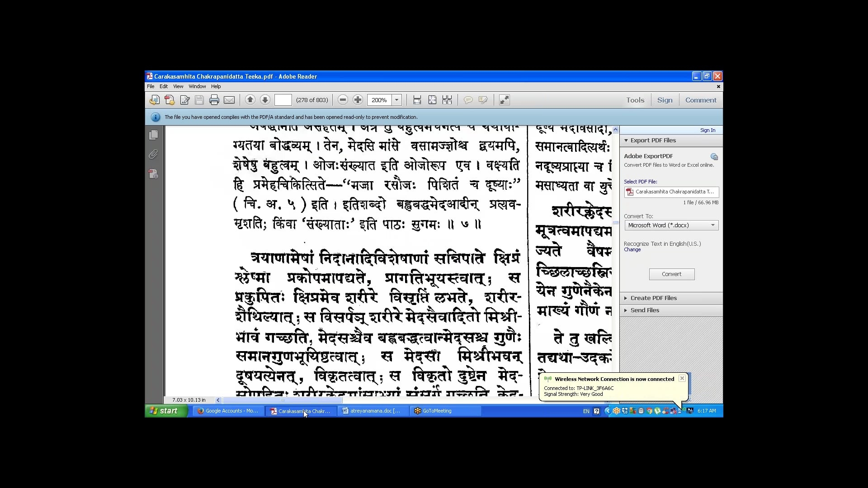The image size is (868, 488).
Task: Click the Zoom out minus button
Action: click(x=343, y=100)
